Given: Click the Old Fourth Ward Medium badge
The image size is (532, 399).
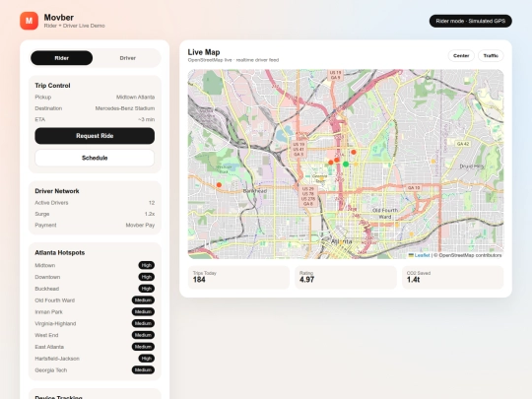Looking at the screenshot, I should pyautogui.click(x=143, y=300).
